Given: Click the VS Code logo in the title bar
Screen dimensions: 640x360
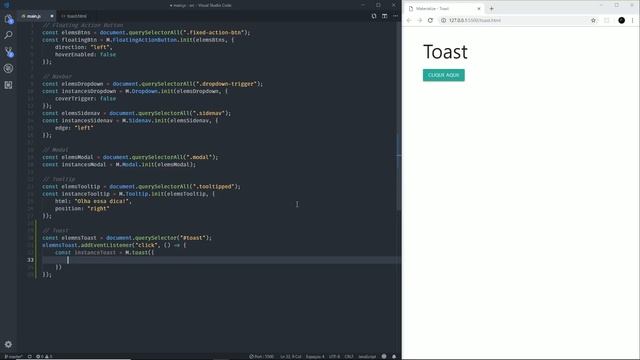Looking at the screenshot, I should pyautogui.click(x=6, y=5).
